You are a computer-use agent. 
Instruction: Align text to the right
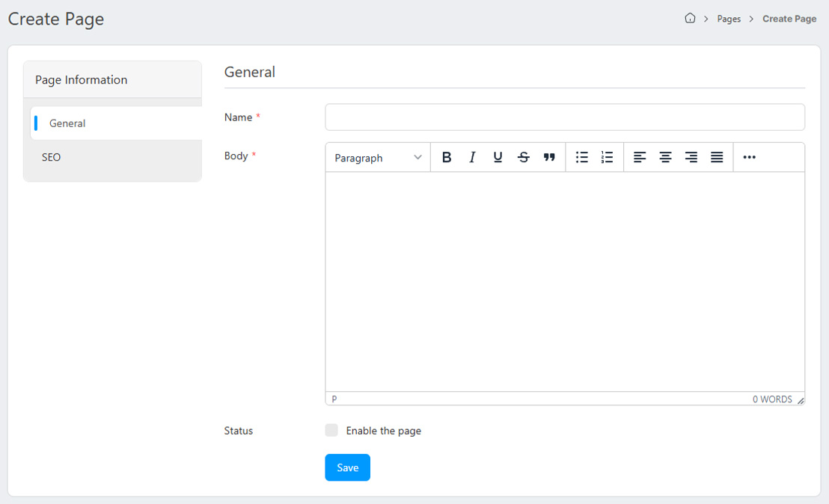point(691,157)
